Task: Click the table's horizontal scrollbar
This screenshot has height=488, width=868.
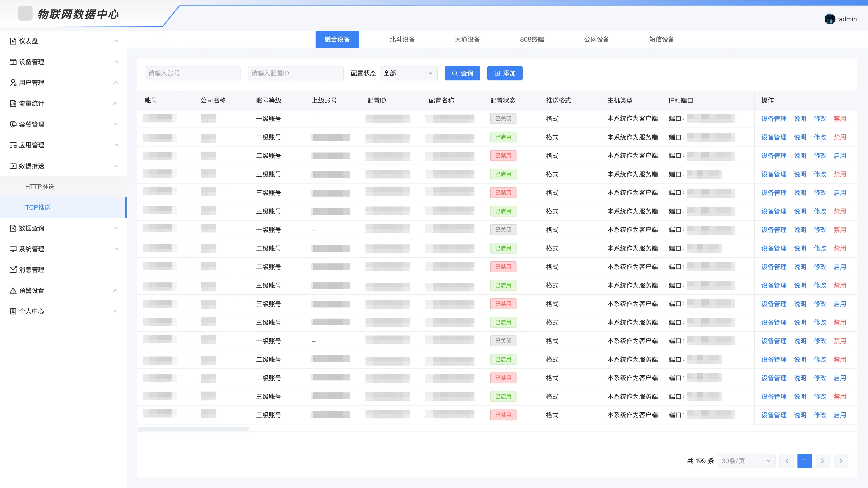Action: coord(193,429)
